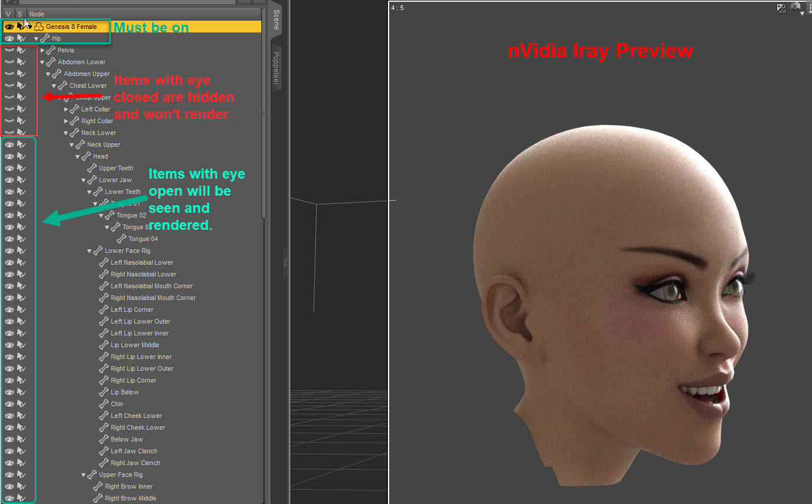Show the hidden Pelvis bone via eye
Screen dimensions: 812x504
[x=9, y=50]
